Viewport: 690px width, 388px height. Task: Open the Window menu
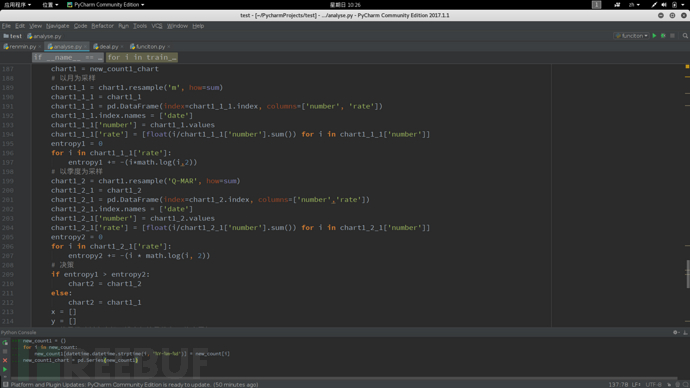coord(177,26)
